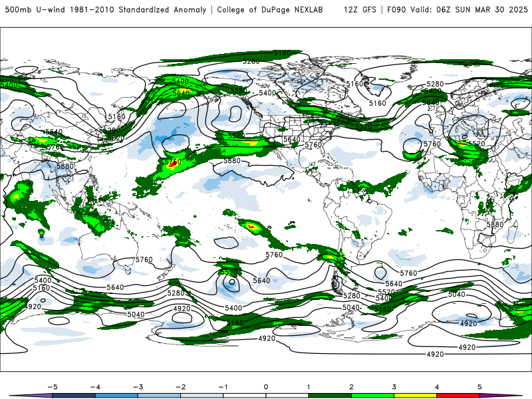
Task: Click the '-1' value on the color scale
Action: click(x=223, y=387)
